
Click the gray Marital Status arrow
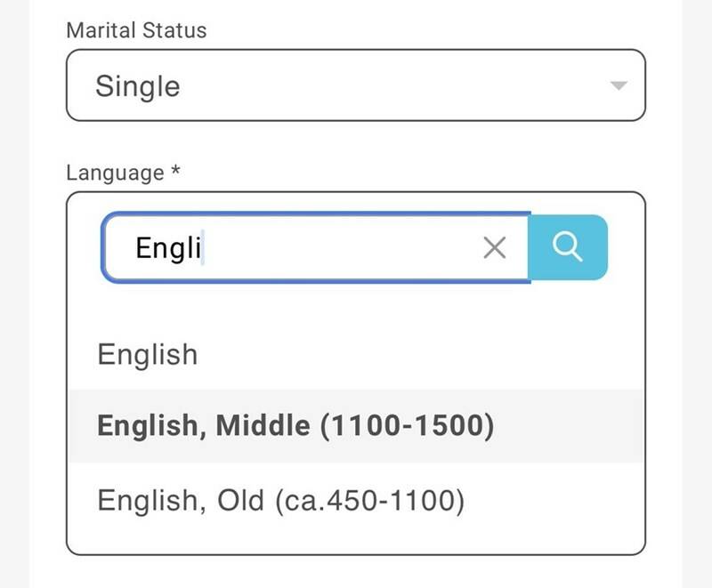point(619,86)
